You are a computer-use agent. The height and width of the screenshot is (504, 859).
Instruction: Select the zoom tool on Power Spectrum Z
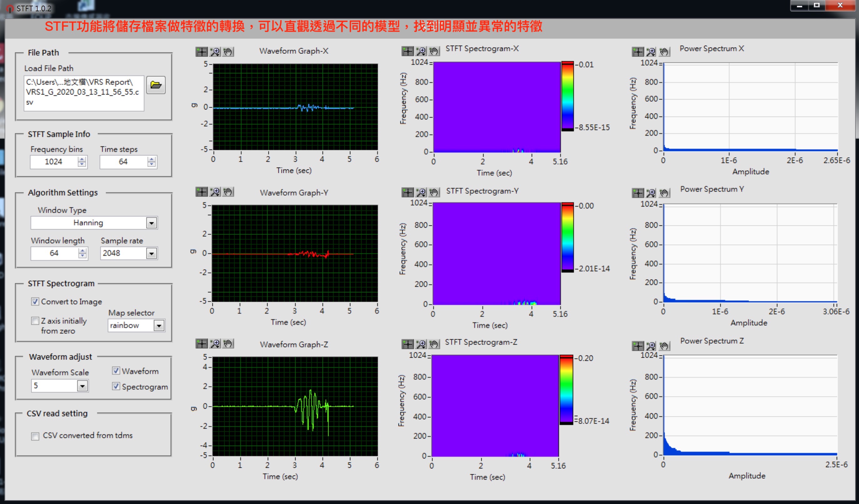[x=651, y=346]
